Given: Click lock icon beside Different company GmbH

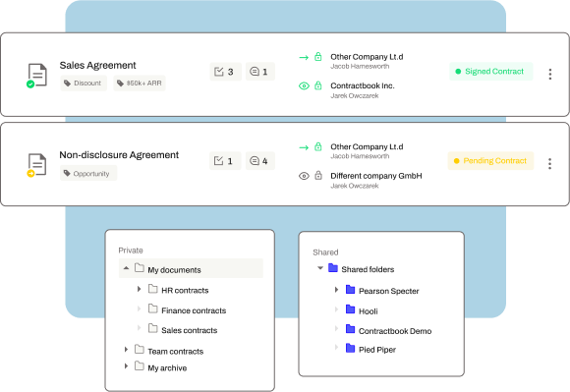Looking at the screenshot, I should coord(318,176).
